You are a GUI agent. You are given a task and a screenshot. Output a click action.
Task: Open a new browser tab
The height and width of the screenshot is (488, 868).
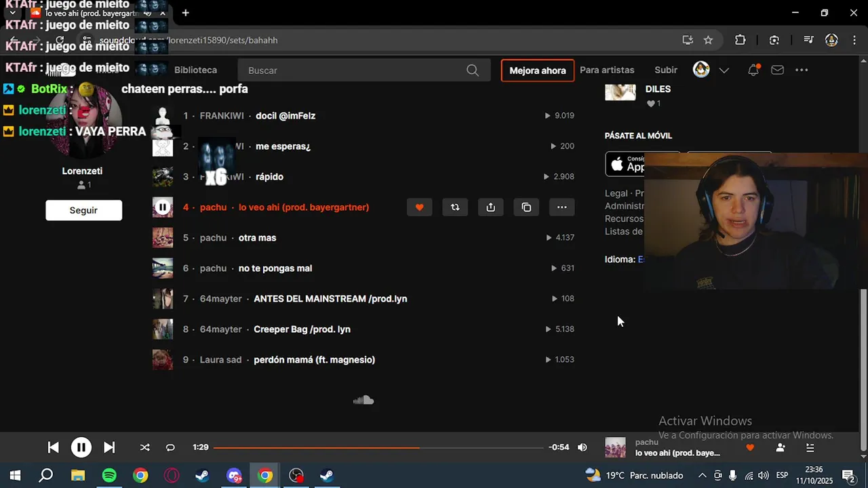pyautogui.click(x=185, y=13)
